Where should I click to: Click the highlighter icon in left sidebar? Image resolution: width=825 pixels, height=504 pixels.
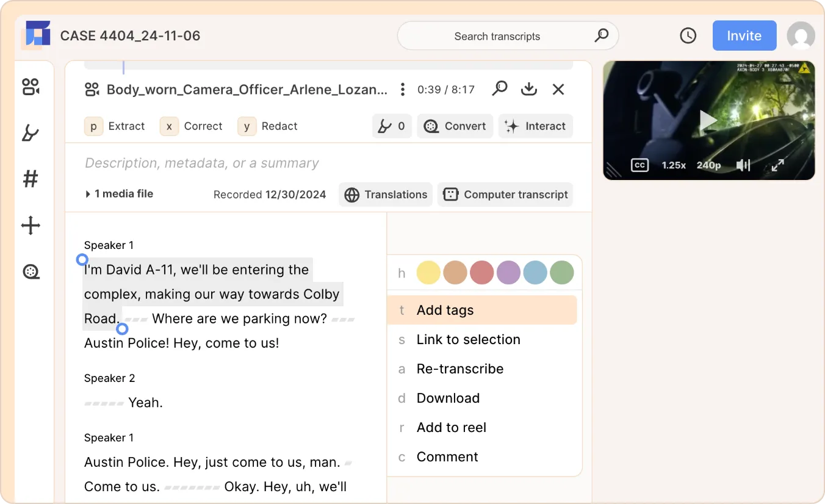31,133
